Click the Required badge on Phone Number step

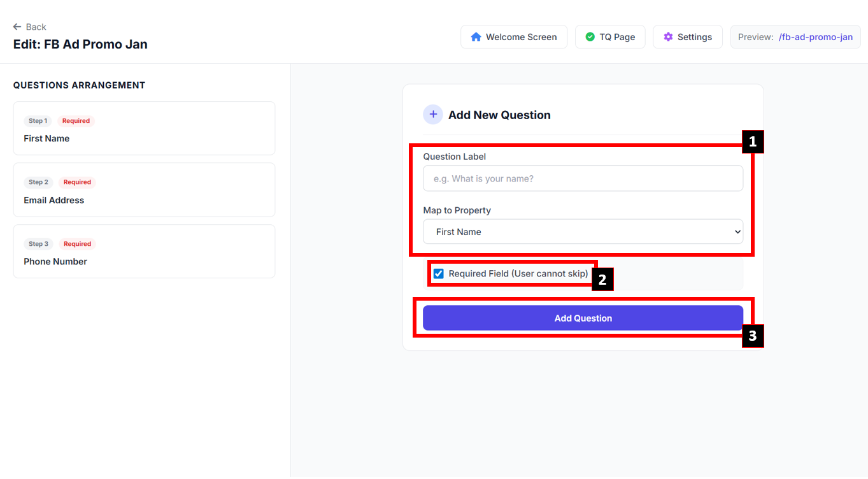coord(77,244)
